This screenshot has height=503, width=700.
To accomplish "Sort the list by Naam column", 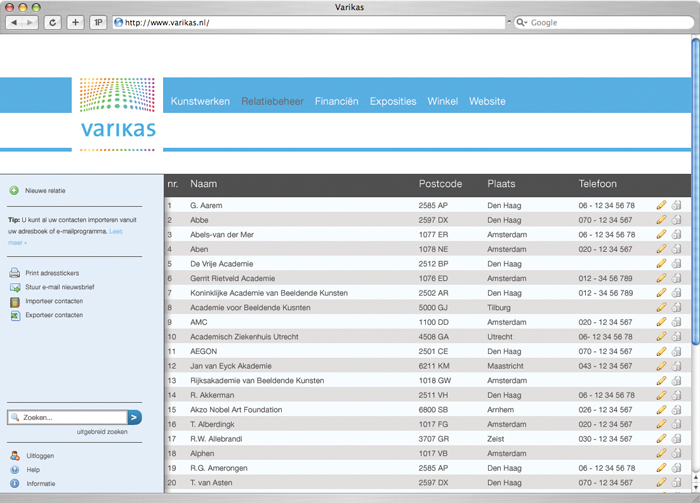I will coord(203,184).
